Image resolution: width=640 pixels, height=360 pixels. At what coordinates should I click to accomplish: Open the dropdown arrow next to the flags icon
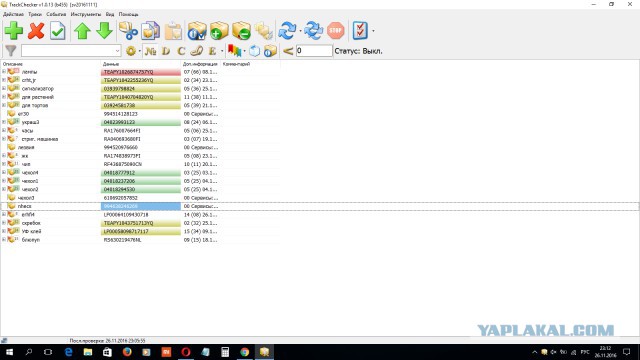coord(244,51)
